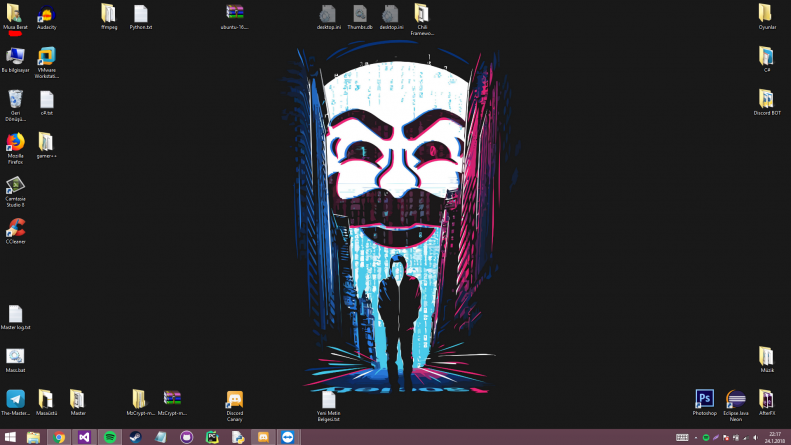Viewport: 791px width, 445px height.
Task: Launch Audacity from the desktop
Action: [x=46, y=17]
